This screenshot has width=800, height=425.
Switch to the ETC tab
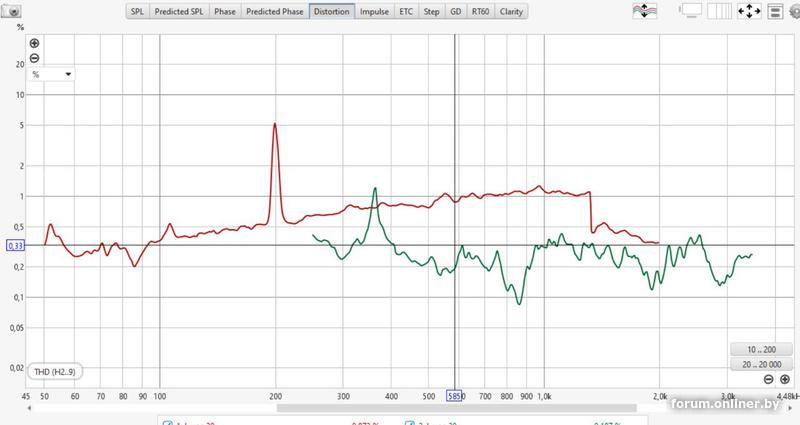(x=406, y=11)
